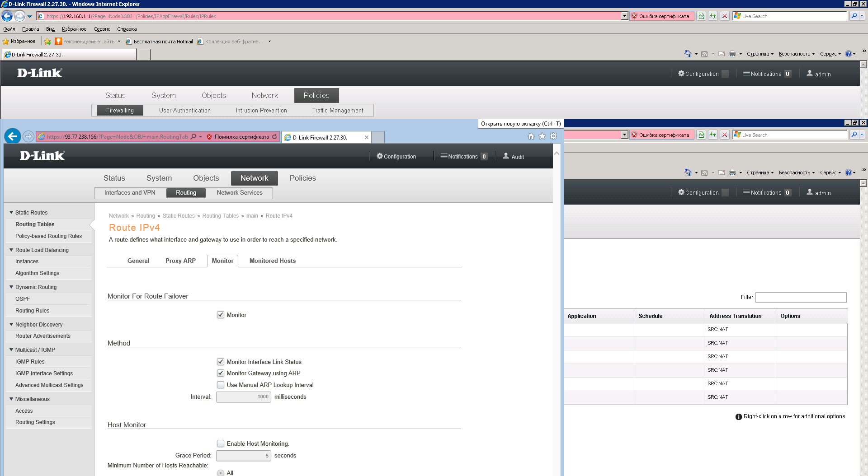868x476 pixels.
Task: Open Policy-based Routing Rules link
Action: pyautogui.click(x=48, y=236)
